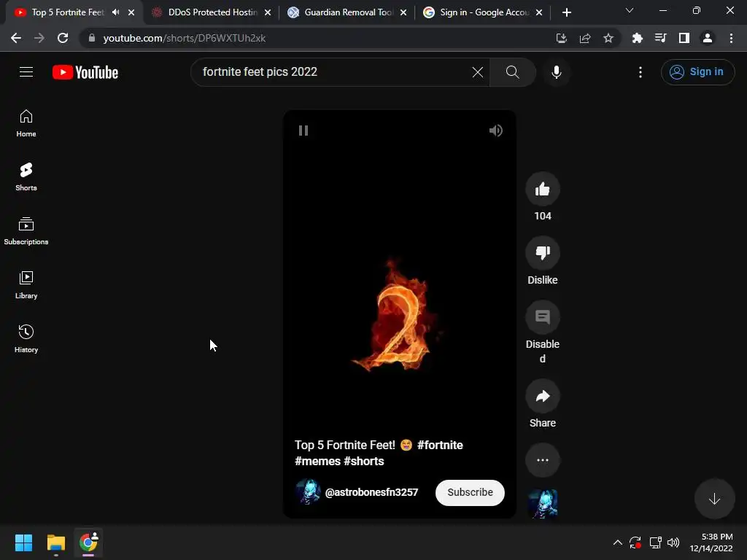
Task: Open YouTube settings three-dot menu
Action: (x=640, y=72)
